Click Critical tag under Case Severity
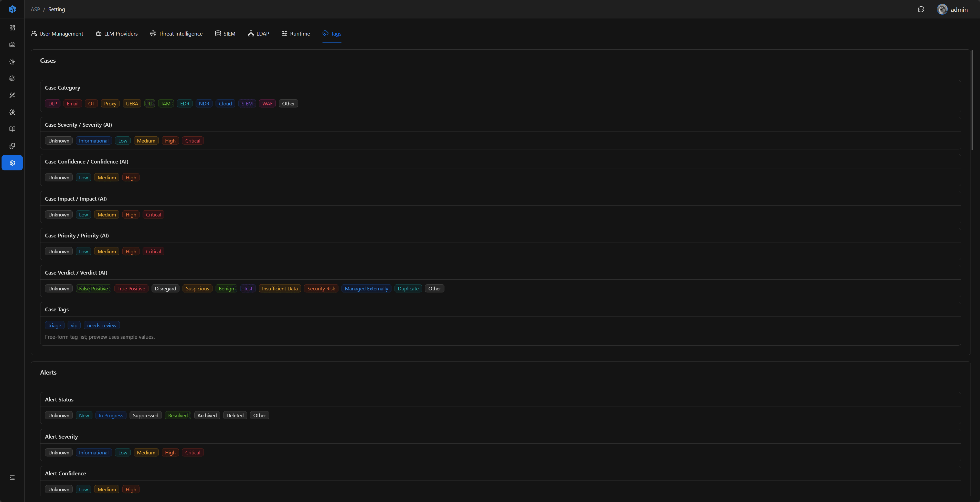This screenshot has width=980, height=502. (193, 141)
